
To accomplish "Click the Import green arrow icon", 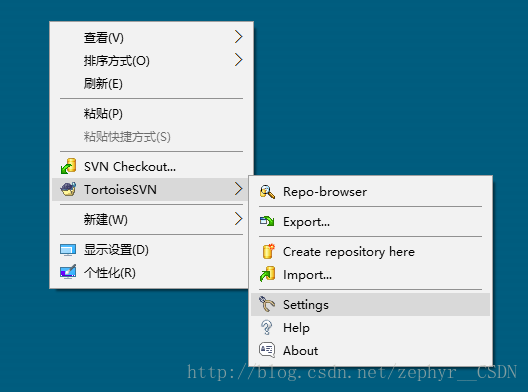I will click(x=267, y=274).
